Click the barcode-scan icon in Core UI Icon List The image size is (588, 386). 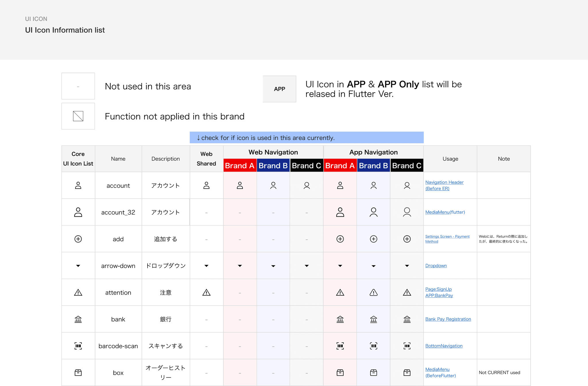(x=78, y=346)
